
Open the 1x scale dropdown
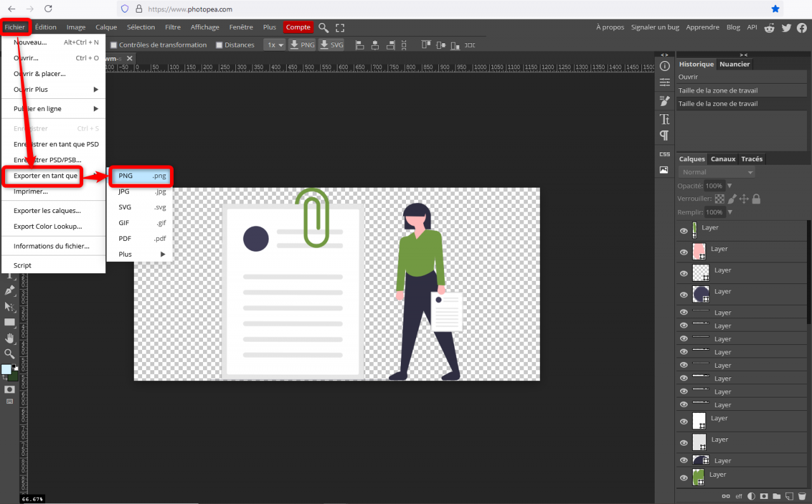click(x=274, y=45)
